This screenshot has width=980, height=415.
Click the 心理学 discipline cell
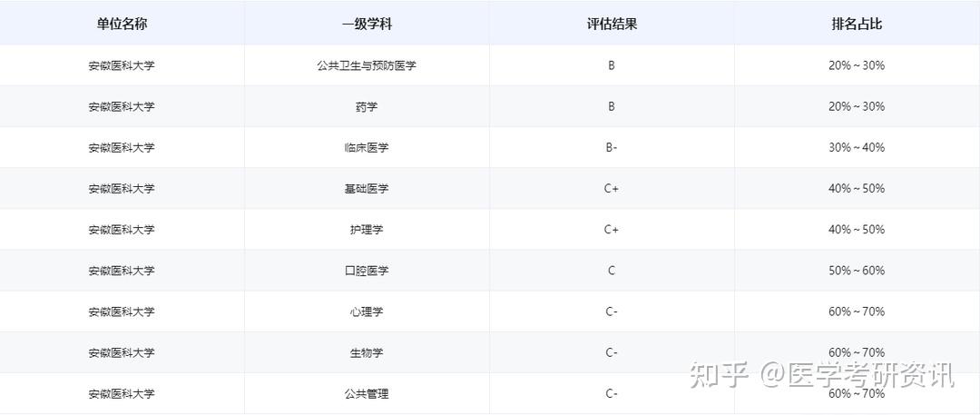tap(367, 311)
